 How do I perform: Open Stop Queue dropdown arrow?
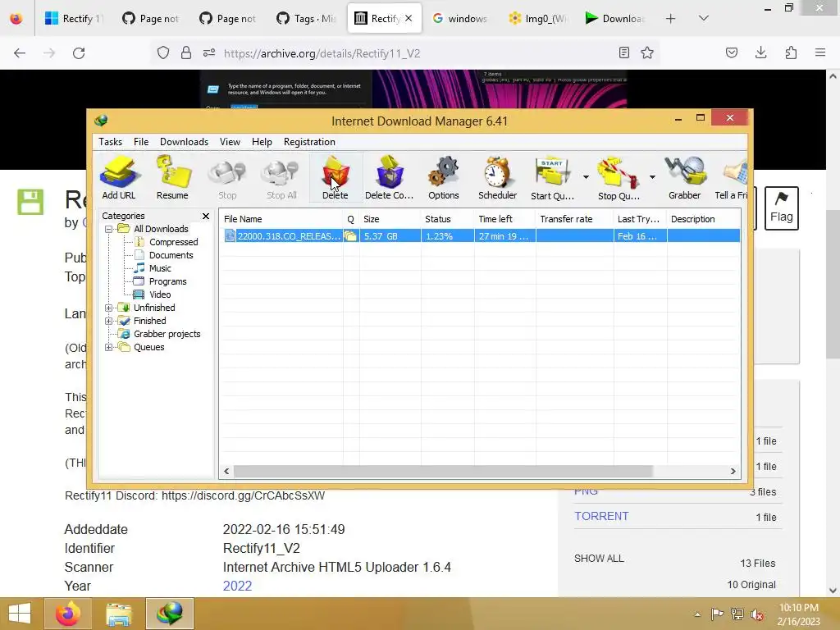652,177
